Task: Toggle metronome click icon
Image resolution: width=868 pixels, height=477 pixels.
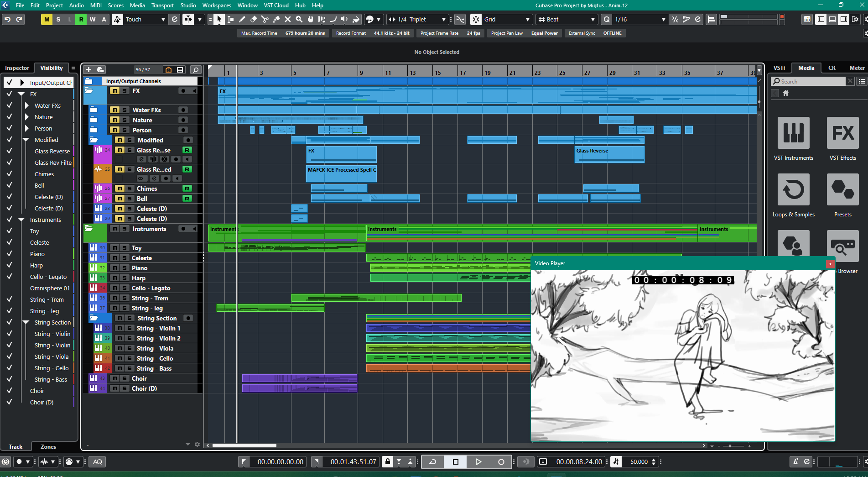Action: click(795, 461)
